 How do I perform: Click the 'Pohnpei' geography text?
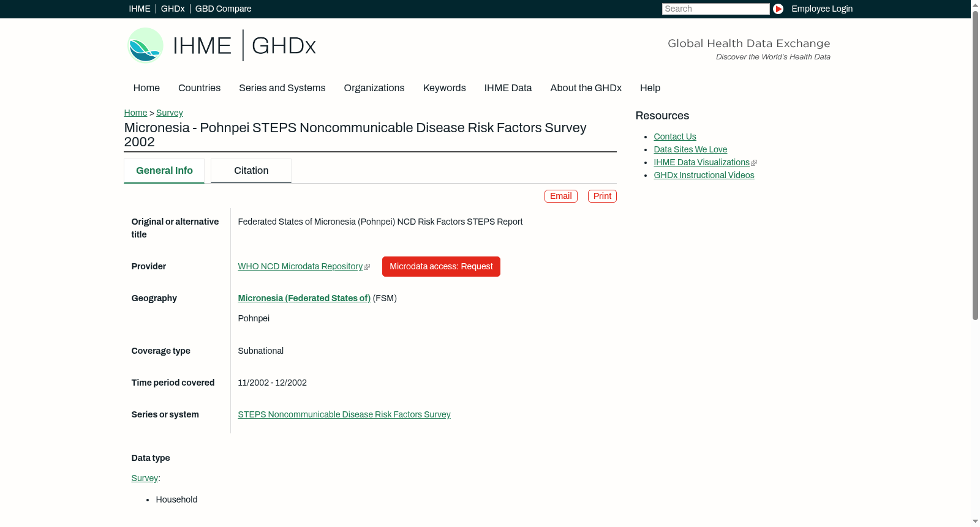254,318
